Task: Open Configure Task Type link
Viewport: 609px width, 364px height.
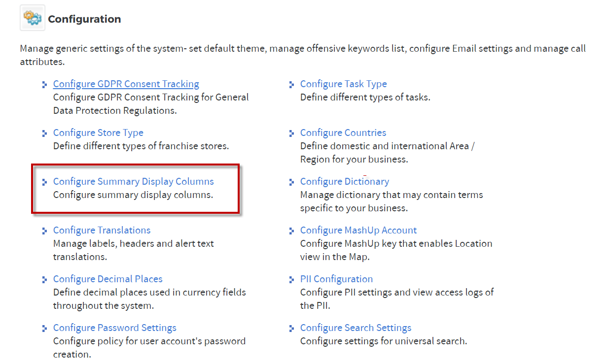Action: pos(344,84)
